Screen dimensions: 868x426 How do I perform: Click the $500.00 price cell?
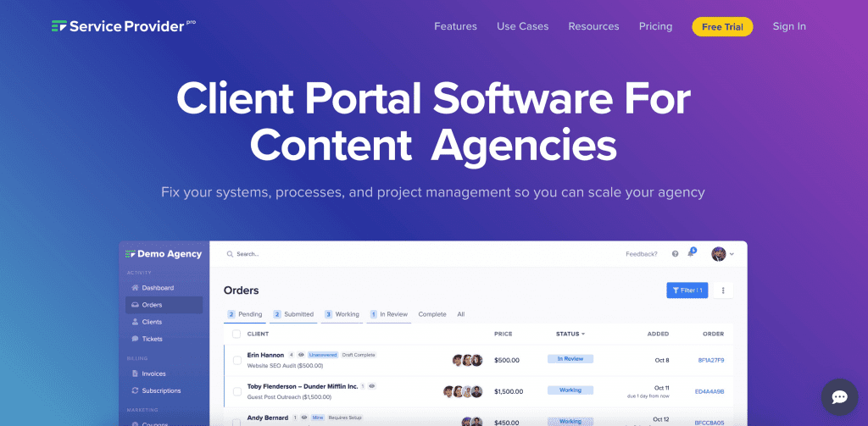507,360
